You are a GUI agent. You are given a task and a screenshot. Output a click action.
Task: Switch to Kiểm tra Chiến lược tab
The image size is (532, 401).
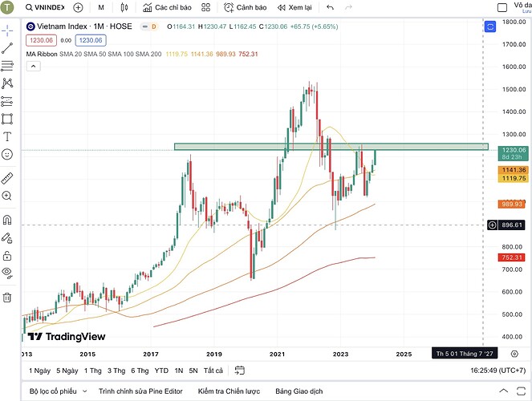[x=229, y=391]
